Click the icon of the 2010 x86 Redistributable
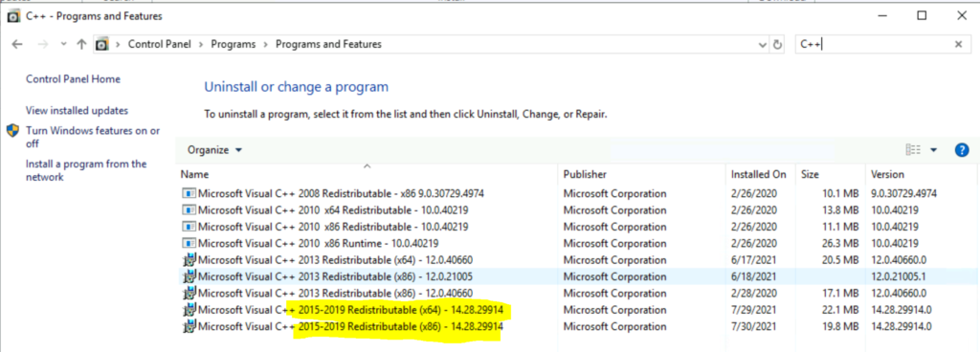The width and height of the screenshot is (980, 352). point(189,227)
